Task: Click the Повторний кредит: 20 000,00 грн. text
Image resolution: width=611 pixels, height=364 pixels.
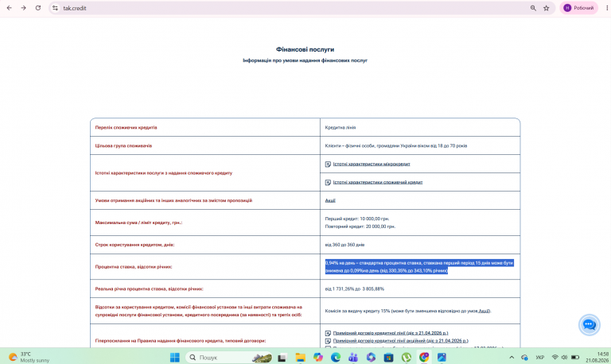Action: click(360, 227)
